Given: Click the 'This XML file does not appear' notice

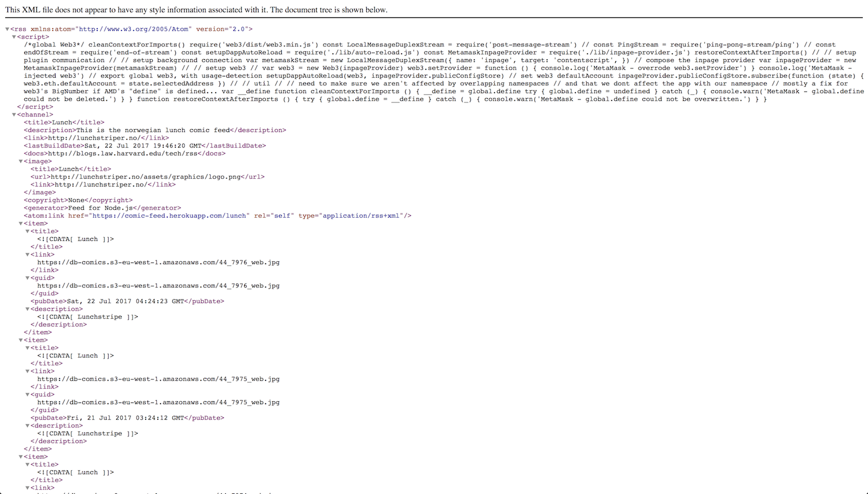Looking at the screenshot, I should (x=196, y=10).
